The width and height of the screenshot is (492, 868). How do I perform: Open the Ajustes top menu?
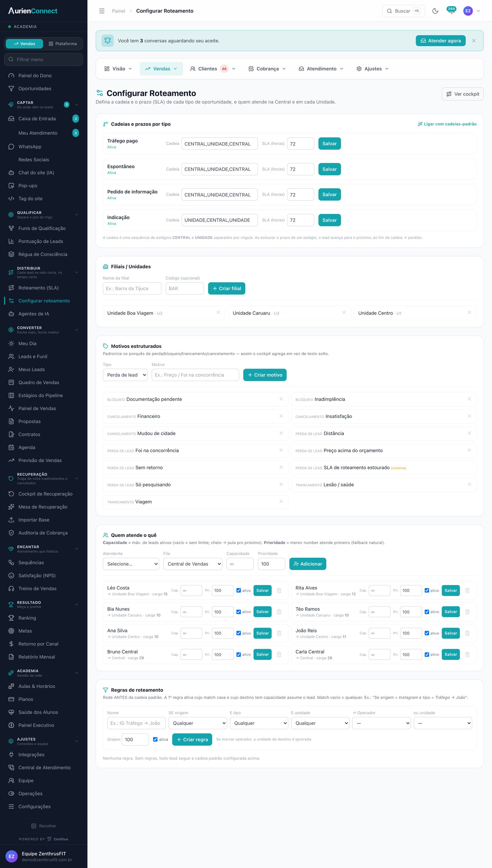click(372, 69)
